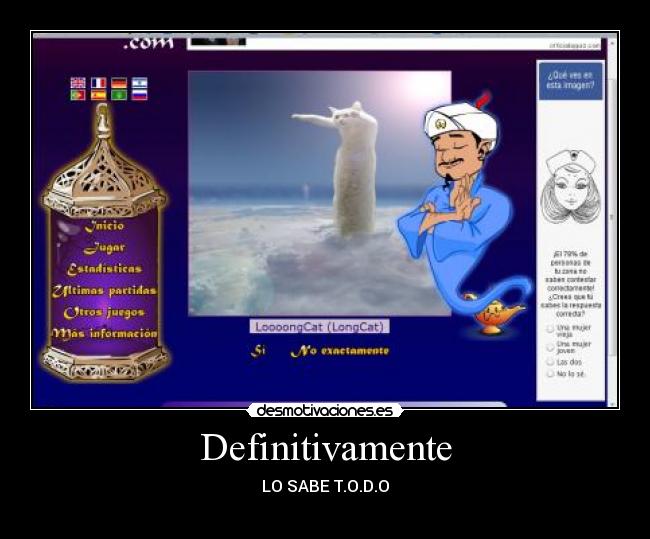Select the 'Una mujer joven' radio option
Image resolution: width=650 pixels, height=539 pixels.
[550, 346]
